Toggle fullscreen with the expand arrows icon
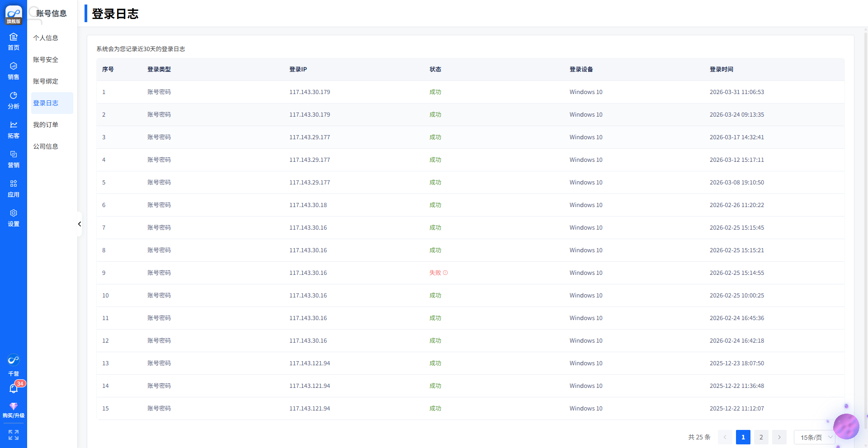Image resolution: width=868 pixels, height=448 pixels. (14, 435)
